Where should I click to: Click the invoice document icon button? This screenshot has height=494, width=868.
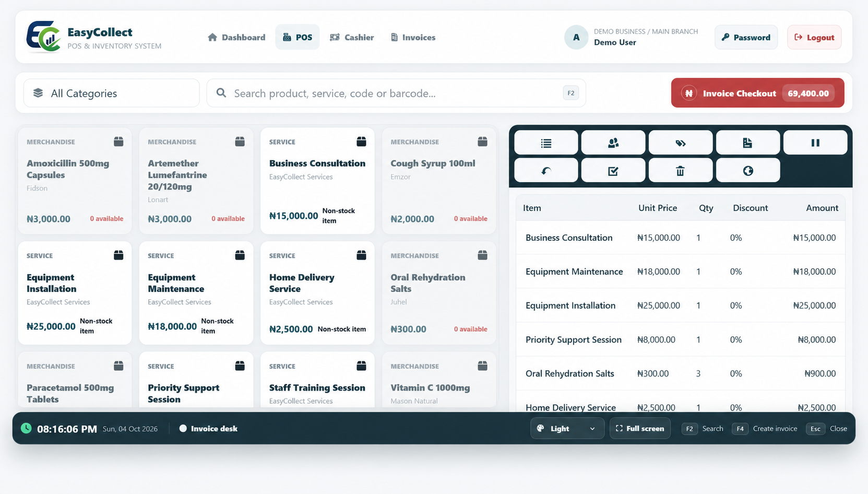click(748, 143)
